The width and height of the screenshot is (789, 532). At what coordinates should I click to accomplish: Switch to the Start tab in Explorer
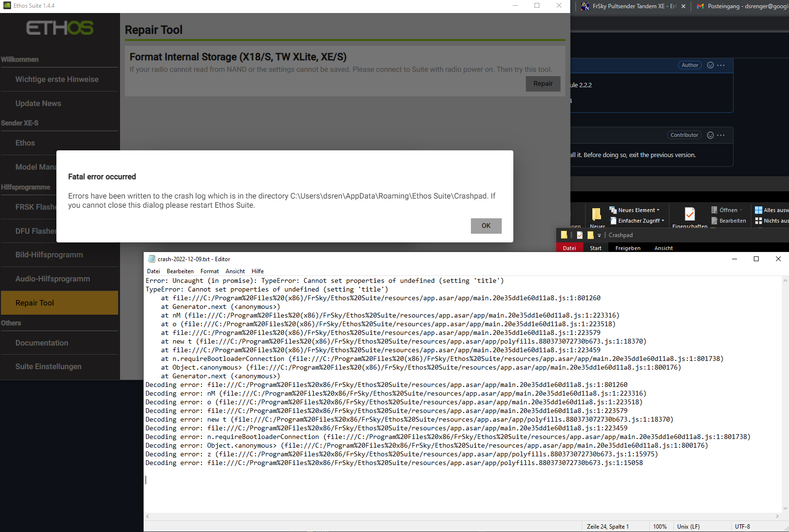pos(595,248)
